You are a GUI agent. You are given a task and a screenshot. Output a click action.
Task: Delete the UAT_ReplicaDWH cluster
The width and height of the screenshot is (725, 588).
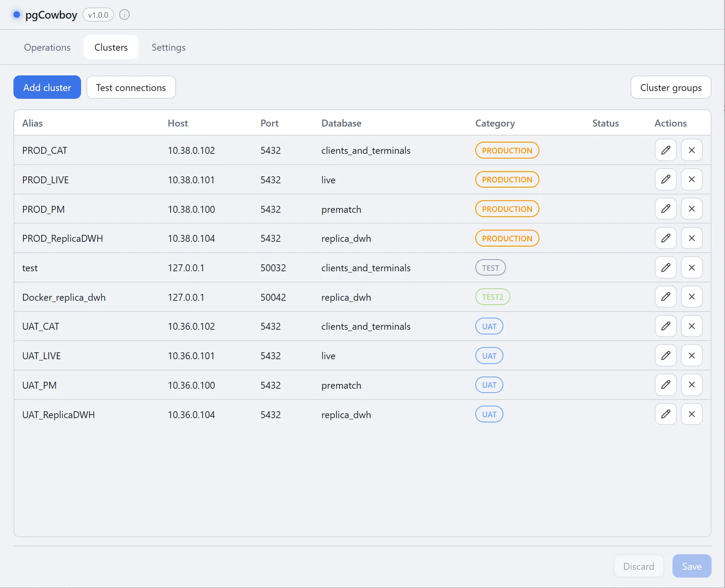[692, 414]
